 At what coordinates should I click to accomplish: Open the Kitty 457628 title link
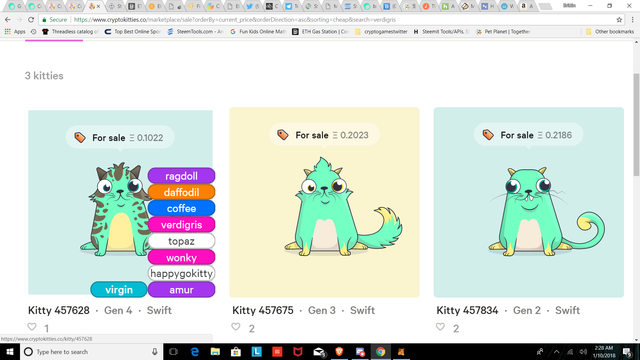[59, 310]
